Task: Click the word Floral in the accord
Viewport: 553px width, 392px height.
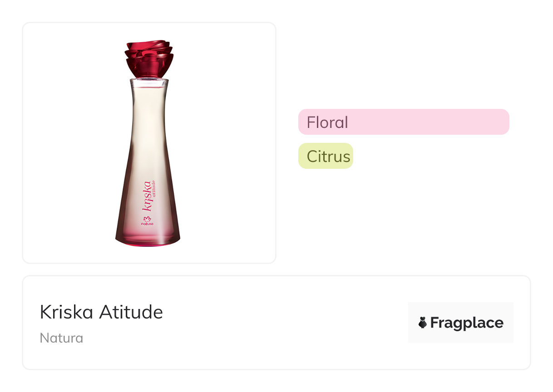Action: coord(327,122)
